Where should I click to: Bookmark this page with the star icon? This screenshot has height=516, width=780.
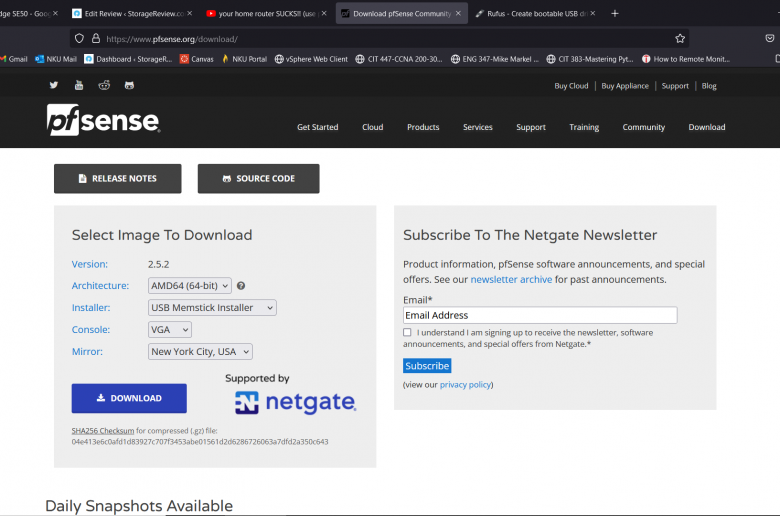click(680, 39)
